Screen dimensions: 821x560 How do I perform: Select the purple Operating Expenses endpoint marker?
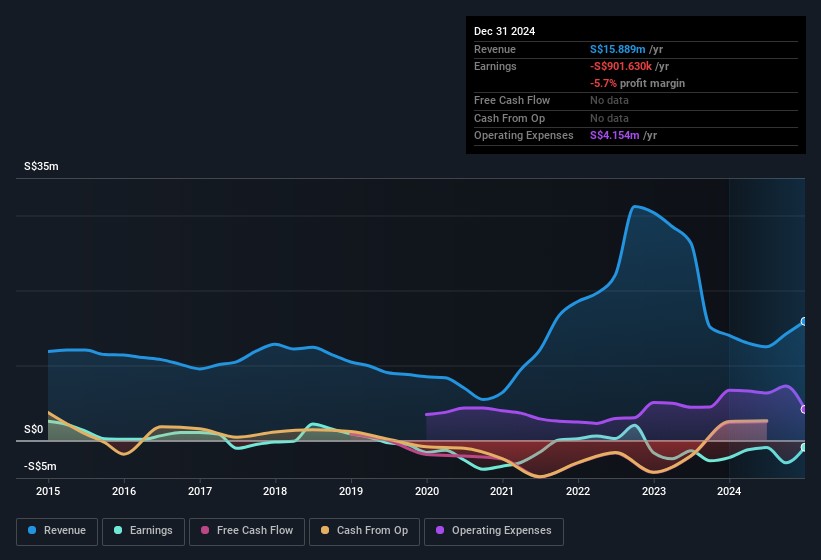click(803, 409)
